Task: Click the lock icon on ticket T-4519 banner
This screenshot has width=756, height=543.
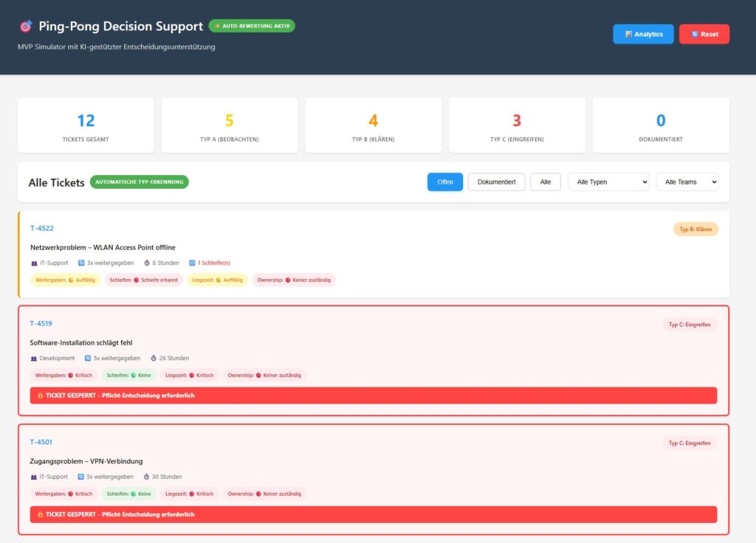Action: (40, 395)
